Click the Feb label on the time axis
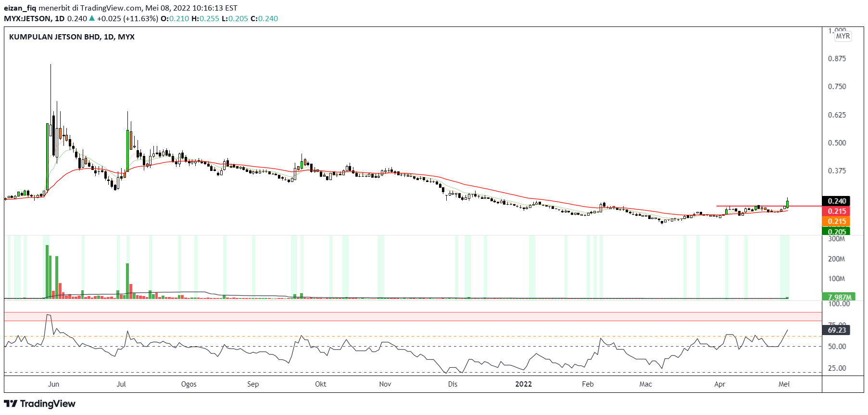The height and width of the screenshot is (415, 868). coord(588,384)
